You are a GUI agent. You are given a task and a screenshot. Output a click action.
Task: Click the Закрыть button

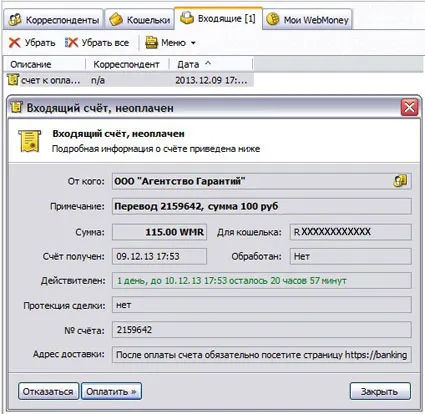click(380, 391)
